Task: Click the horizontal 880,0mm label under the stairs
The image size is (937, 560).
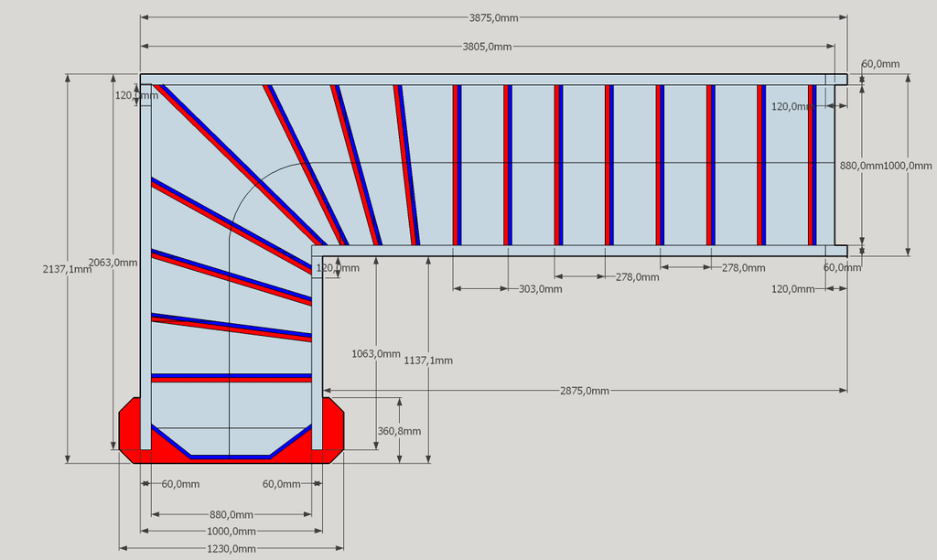Action: [x=232, y=514]
